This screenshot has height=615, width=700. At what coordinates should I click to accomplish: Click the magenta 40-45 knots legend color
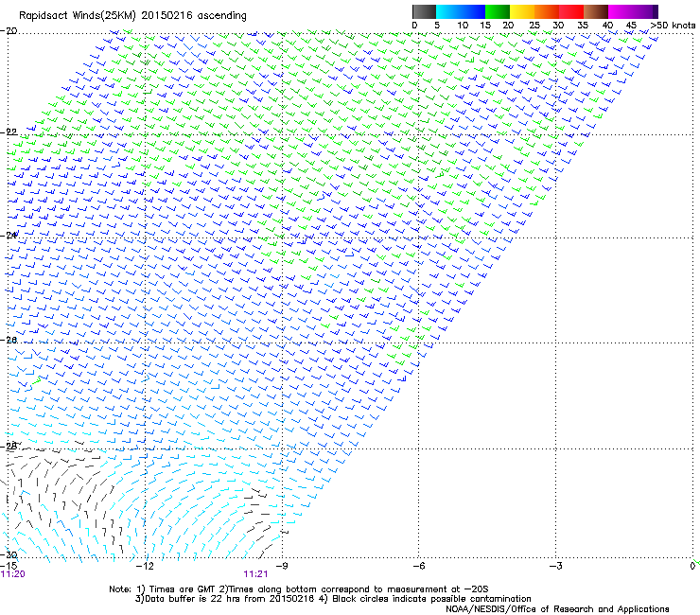pos(621,11)
